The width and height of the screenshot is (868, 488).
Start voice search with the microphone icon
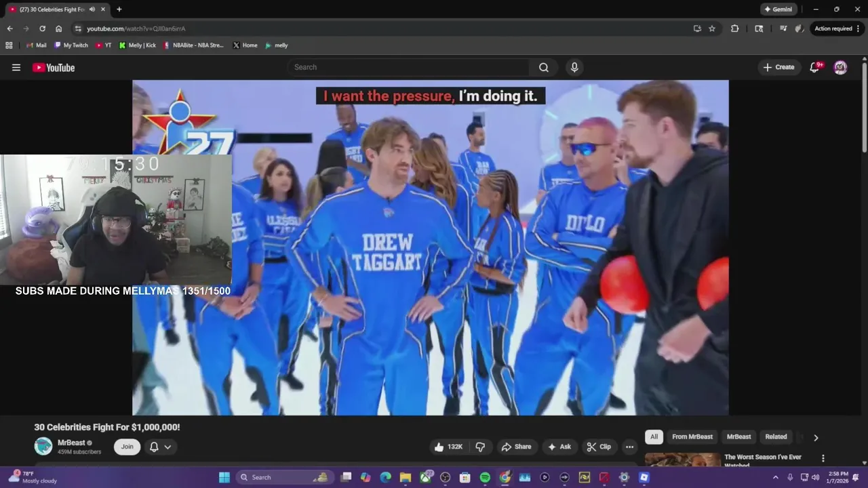[x=574, y=67]
